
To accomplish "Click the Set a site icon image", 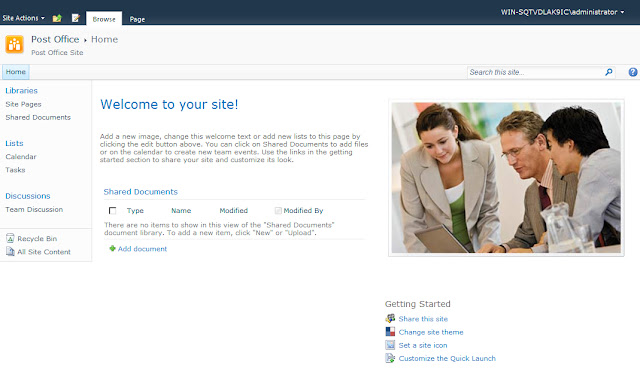I will 390,345.
